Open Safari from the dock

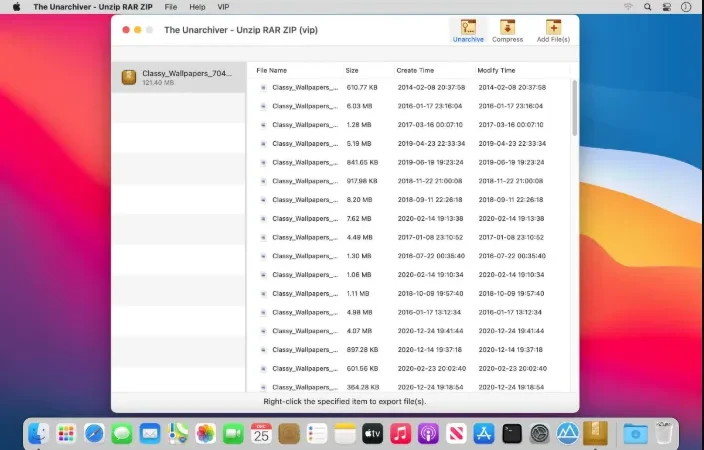pos(94,434)
